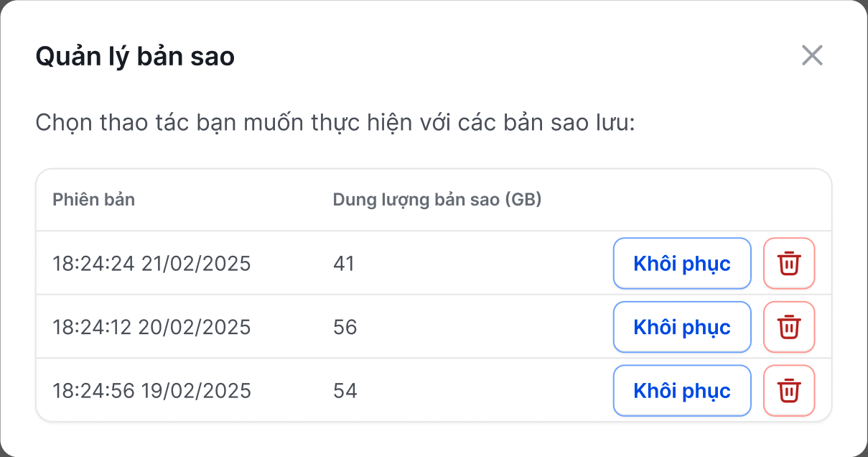Click Khôi phục on the topmost backup row
868x457 pixels.
pos(681,263)
